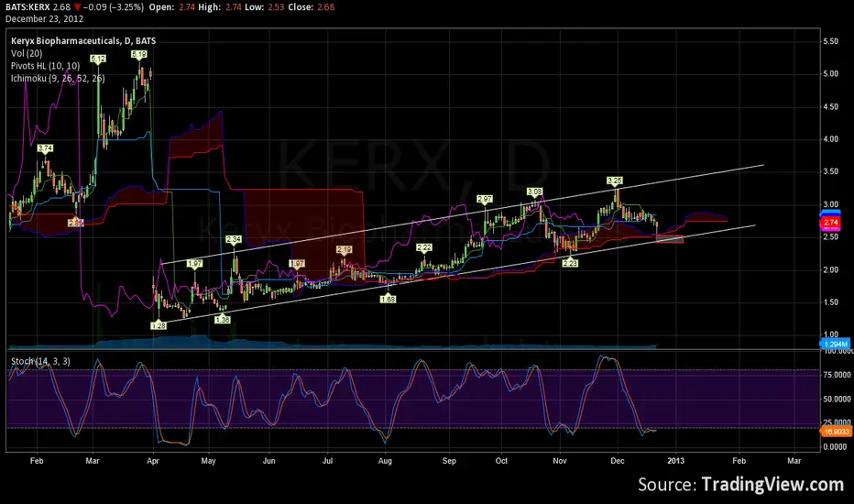The width and height of the screenshot is (854, 504).
Task: Select the red outlined support zone rectangle
Action: tap(670, 239)
